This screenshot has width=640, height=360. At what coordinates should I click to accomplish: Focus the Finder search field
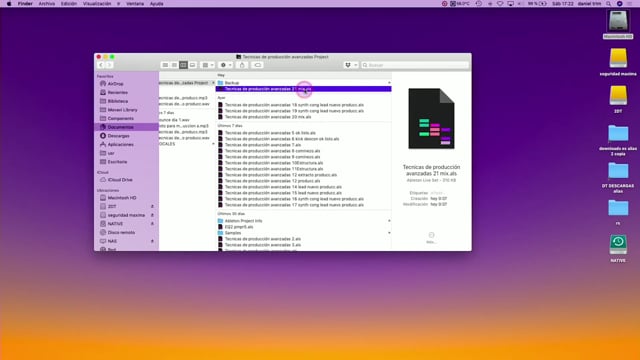coord(415,65)
